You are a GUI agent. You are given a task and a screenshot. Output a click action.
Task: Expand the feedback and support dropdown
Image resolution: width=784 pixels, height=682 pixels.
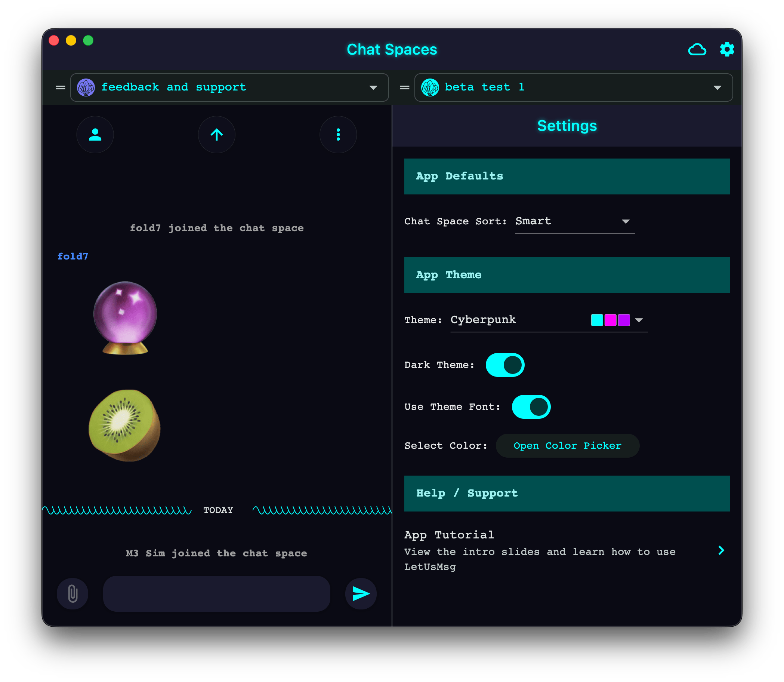coord(373,87)
